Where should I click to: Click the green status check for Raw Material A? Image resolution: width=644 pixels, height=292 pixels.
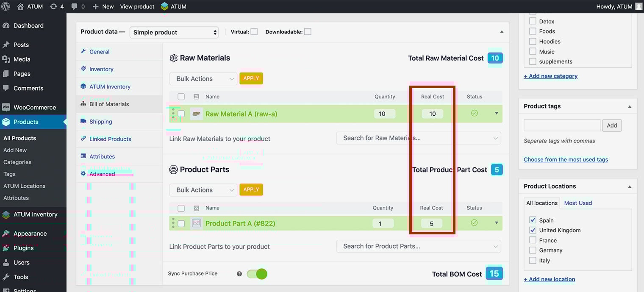474,113
